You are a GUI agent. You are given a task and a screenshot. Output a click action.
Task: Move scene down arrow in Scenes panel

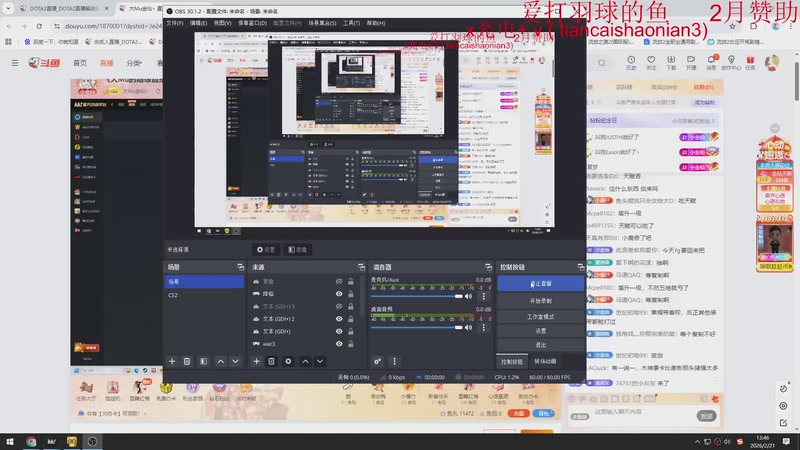235,361
